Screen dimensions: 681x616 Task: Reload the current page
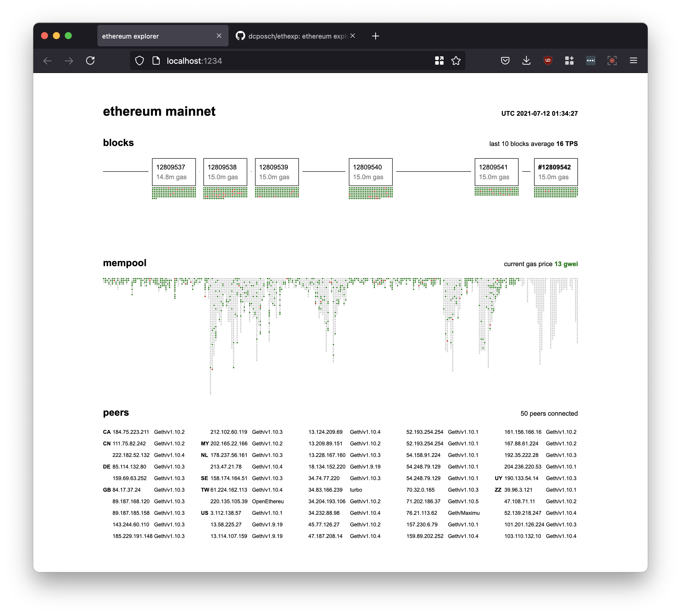coord(90,61)
